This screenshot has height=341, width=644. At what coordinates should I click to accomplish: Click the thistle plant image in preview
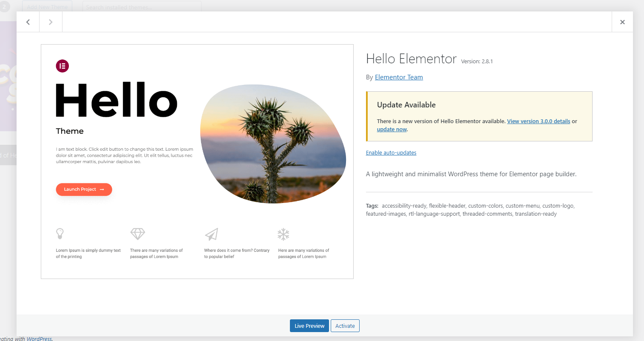pyautogui.click(x=273, y=144)
